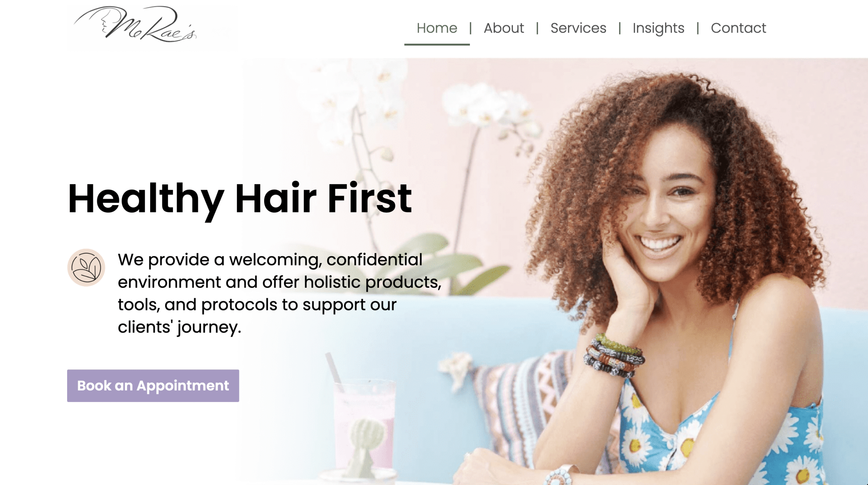This screenshot has height=485, width=868.
Task: Click the pink drink glass with straw
Action: click(x=364, y=424)
